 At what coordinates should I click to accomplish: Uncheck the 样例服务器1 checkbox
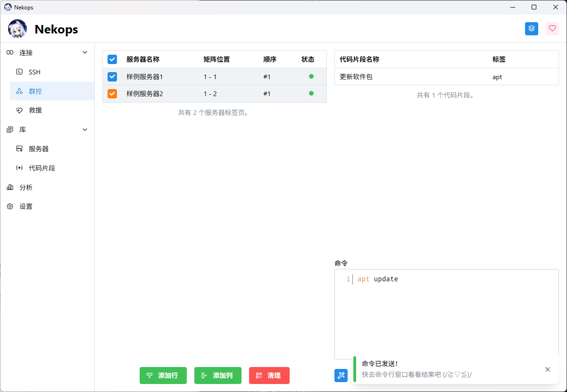pos(112,77)
